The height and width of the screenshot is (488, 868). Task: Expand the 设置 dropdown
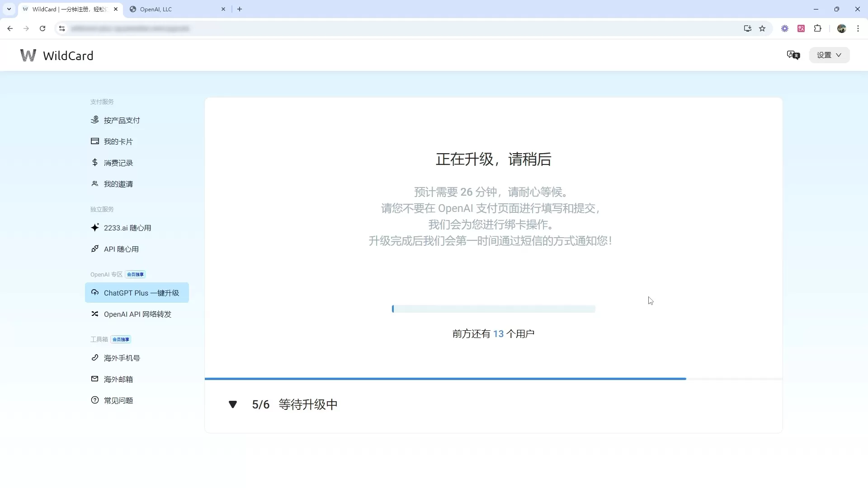pos(829,55)
